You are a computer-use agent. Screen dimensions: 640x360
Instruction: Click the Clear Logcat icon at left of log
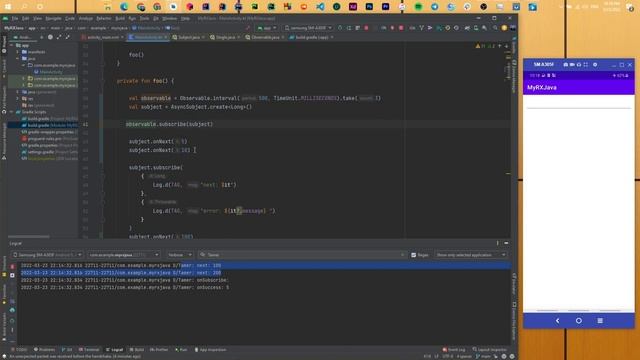tap(12, 266)
